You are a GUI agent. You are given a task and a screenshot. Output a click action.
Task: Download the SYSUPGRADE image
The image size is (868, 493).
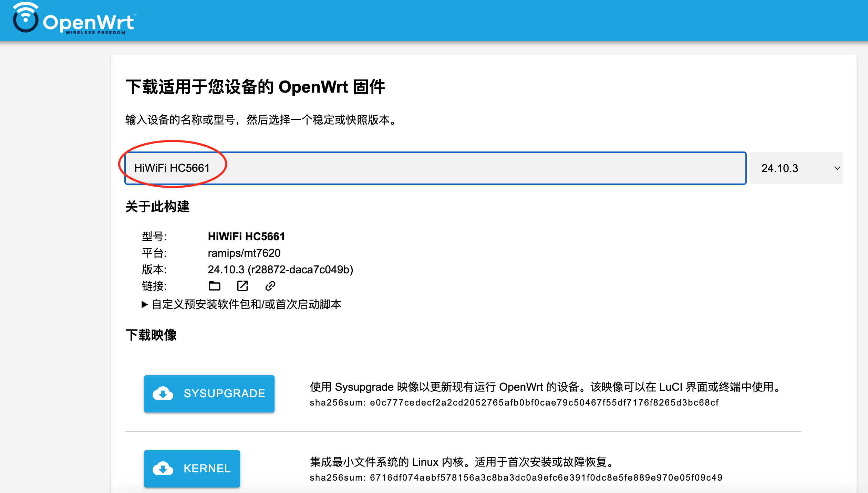coord(224,394)
